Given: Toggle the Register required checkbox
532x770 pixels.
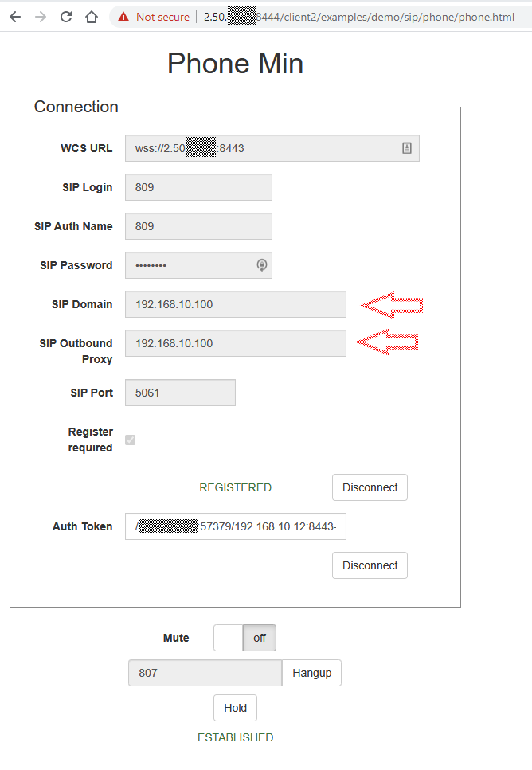Looking at the screenshot, I should click(x=131, y=440).
